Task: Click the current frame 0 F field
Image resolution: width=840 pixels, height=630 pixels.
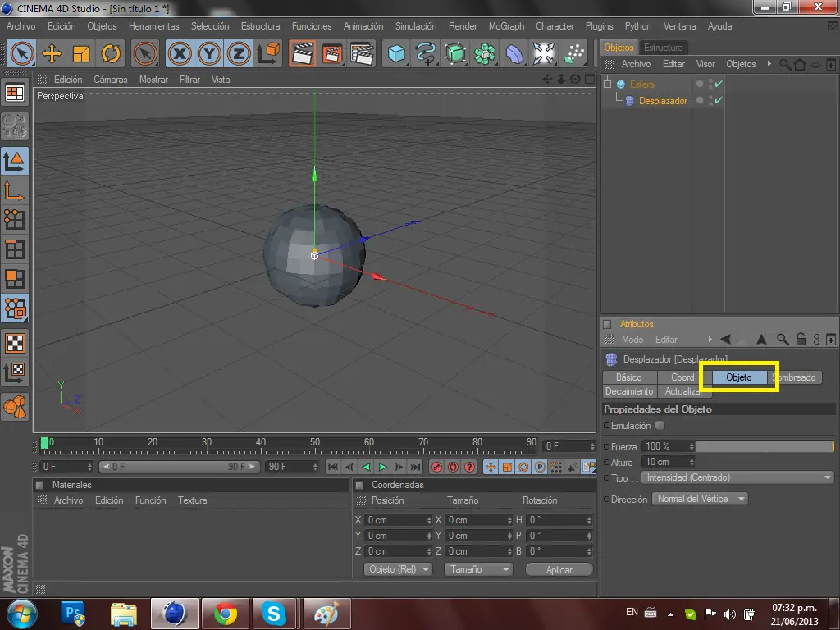Action: (569, 446)
